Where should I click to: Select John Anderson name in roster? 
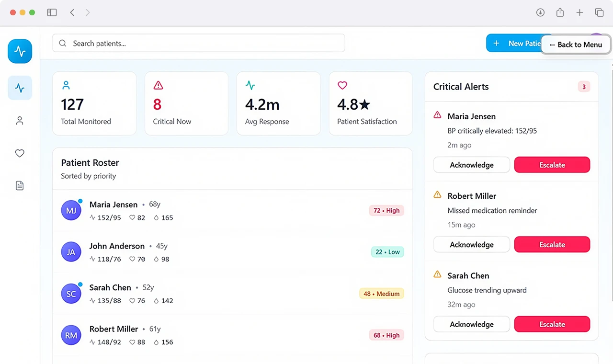[117, 246]
